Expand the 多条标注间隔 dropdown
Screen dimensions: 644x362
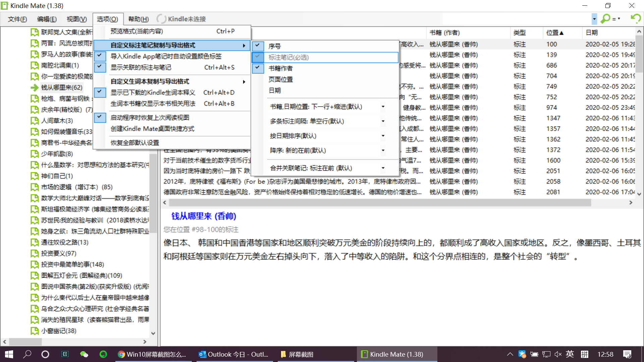383,121
